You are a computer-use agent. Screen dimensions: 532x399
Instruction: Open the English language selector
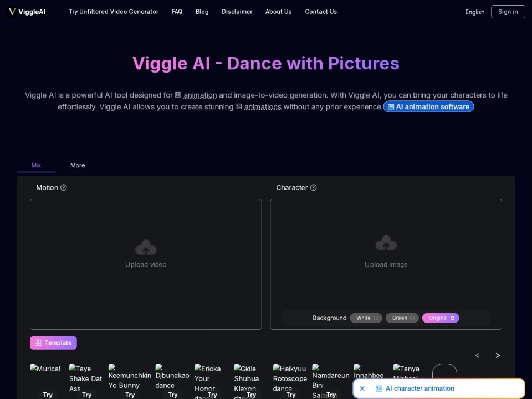[475, 12]
